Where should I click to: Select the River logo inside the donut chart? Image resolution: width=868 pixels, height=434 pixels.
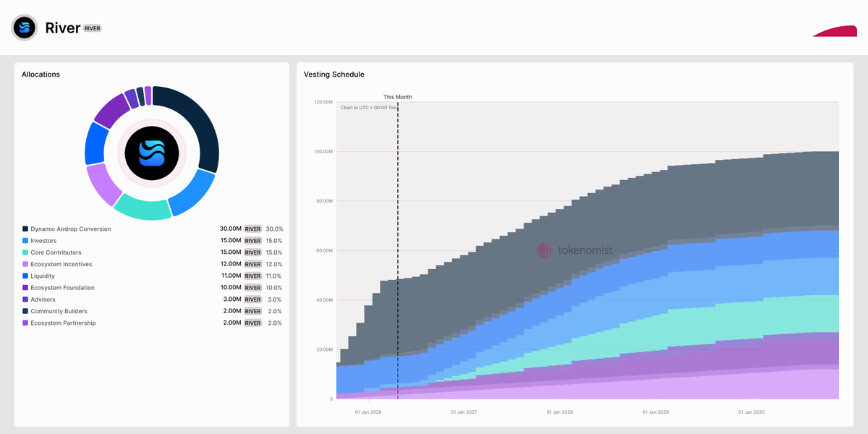(x=151, y=153)
